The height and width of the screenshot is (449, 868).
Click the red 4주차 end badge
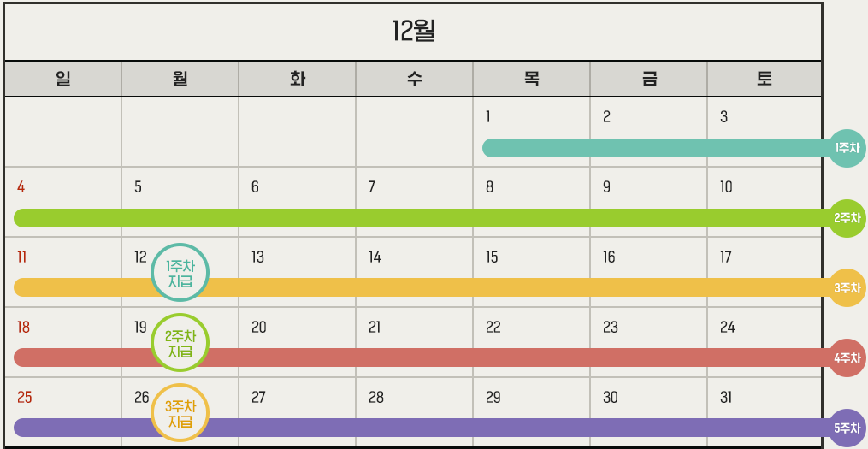pos(847,358)
